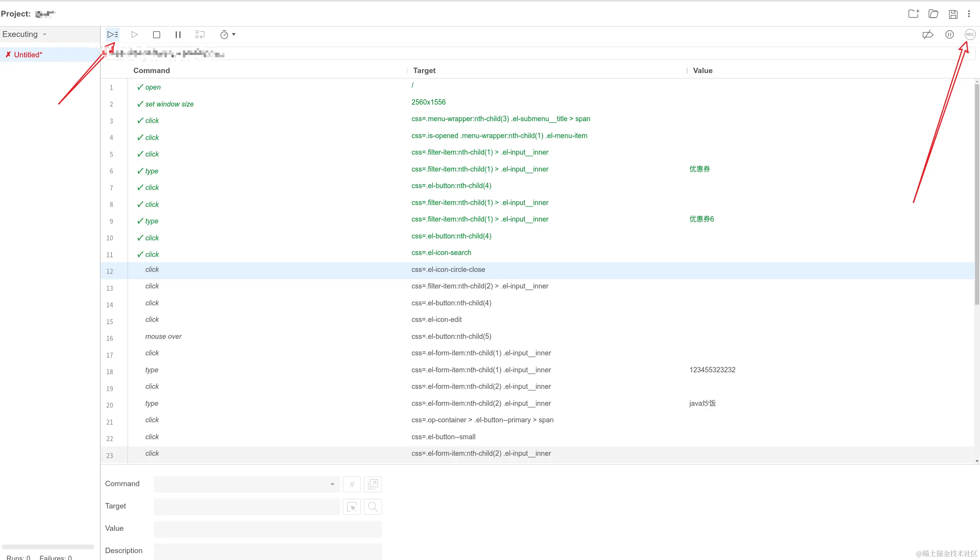Open project folder icon
Screen dimensions: 980x560
(933, 14)
